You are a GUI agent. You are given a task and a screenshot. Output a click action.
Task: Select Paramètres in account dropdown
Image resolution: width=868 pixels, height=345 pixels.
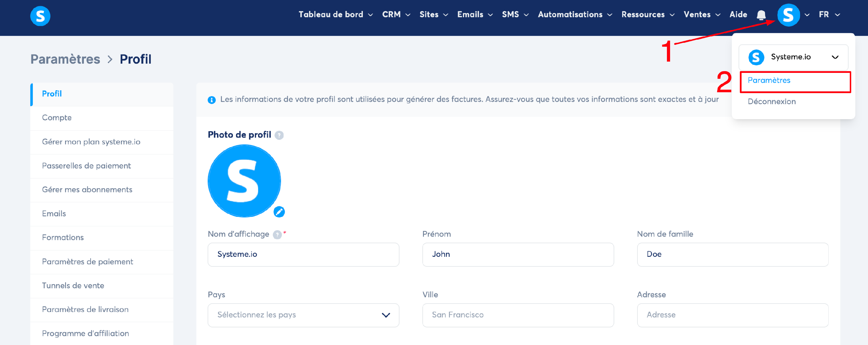point(769,80)
